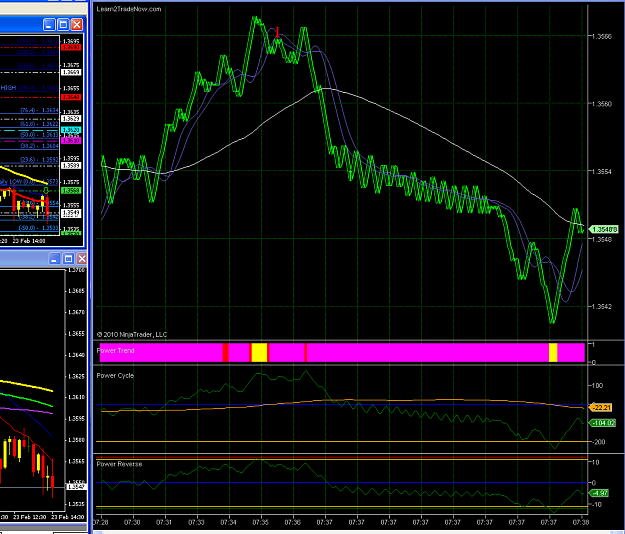The height and width of the screenshot is (534, 625).
Task: Click the (-50.0) - 1.3533 Fibonacci label
Action: click(x=38, y=228)
